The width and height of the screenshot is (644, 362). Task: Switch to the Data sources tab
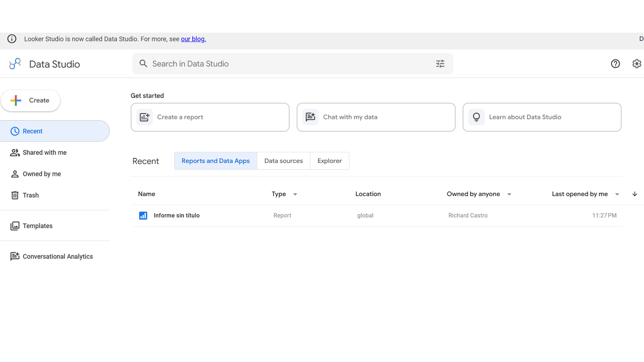pyautogui.click(x=284, y=161)
